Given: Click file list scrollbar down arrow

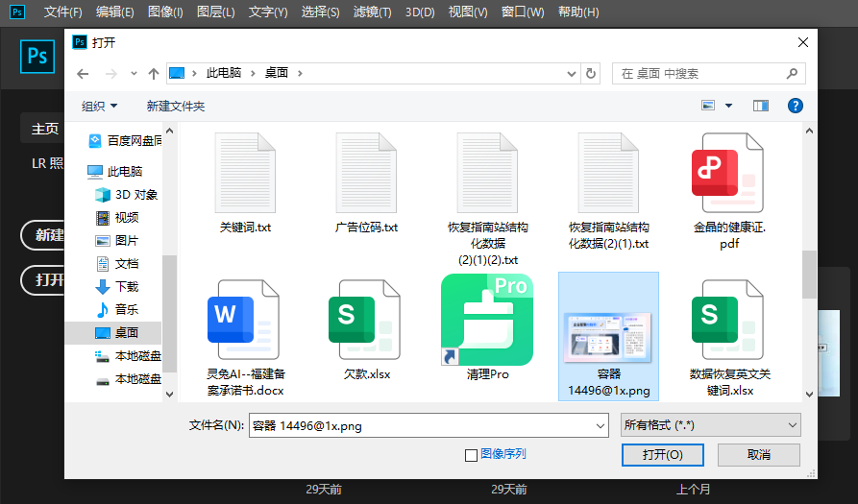Looking at the screenshot, I should (x=809, y=395).
